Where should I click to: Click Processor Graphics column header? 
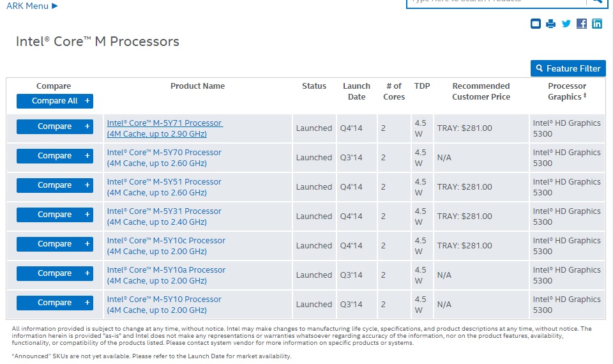[567, 91]
